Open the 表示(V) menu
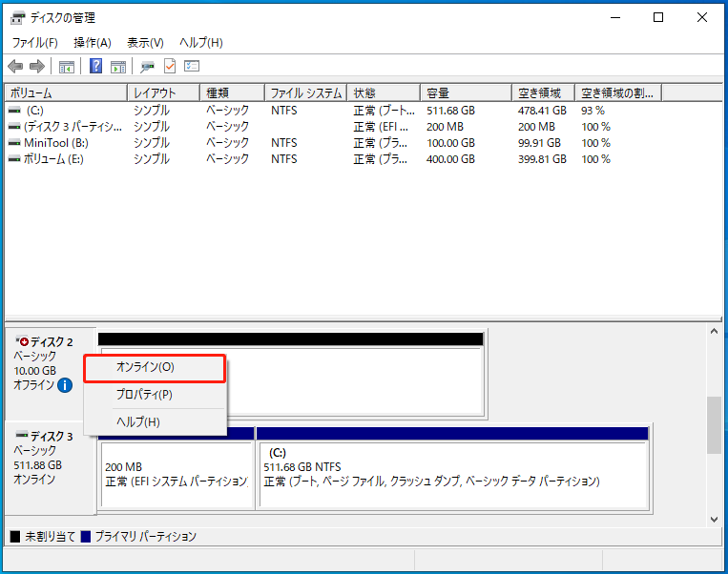 (x=145, y=43)
